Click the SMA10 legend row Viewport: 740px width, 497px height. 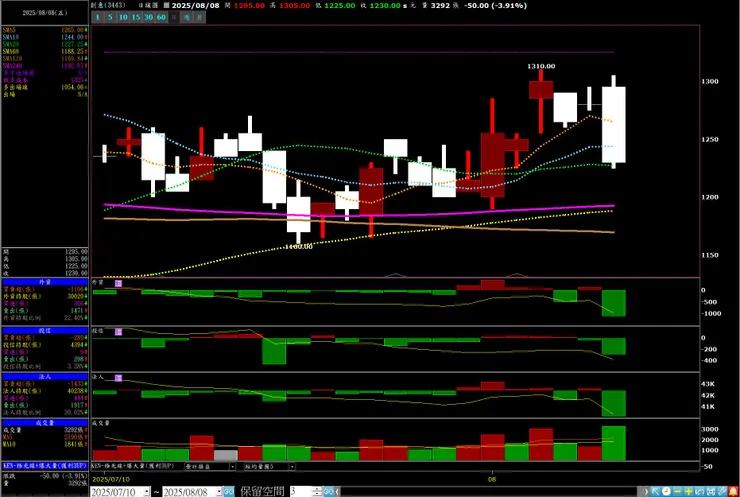coord(45,37)
